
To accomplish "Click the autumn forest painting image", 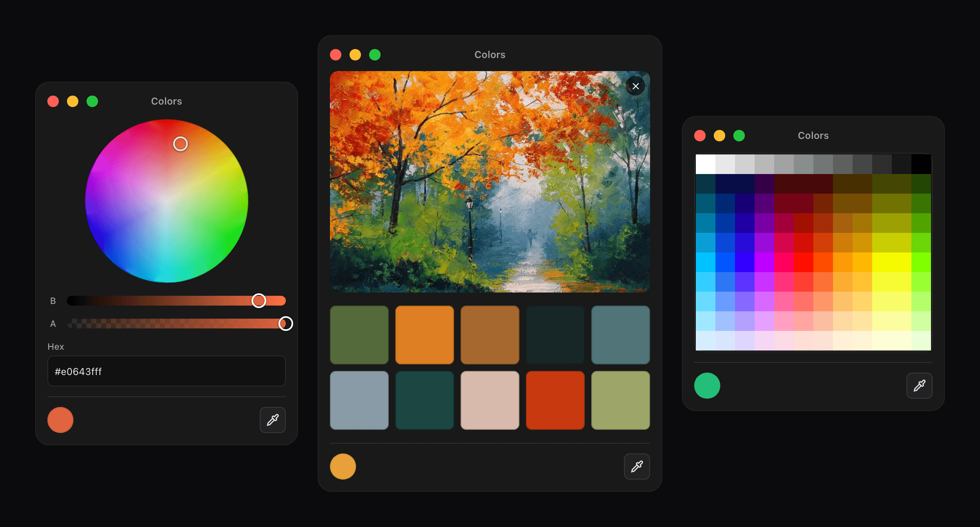I will (490, 182).
